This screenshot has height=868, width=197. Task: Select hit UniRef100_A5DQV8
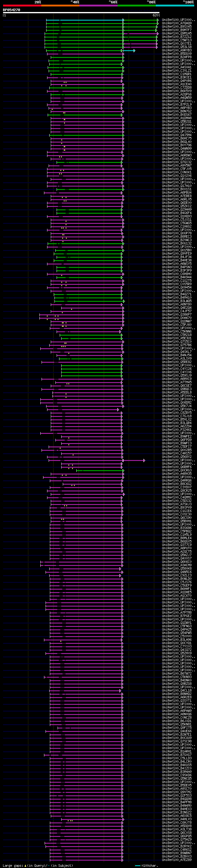click(x=177, y=826)
